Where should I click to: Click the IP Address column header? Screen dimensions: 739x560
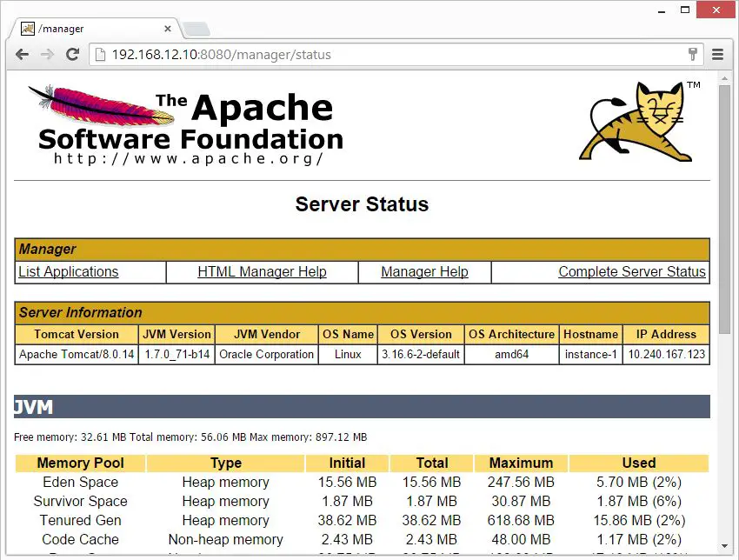click(x=666, y=334)
